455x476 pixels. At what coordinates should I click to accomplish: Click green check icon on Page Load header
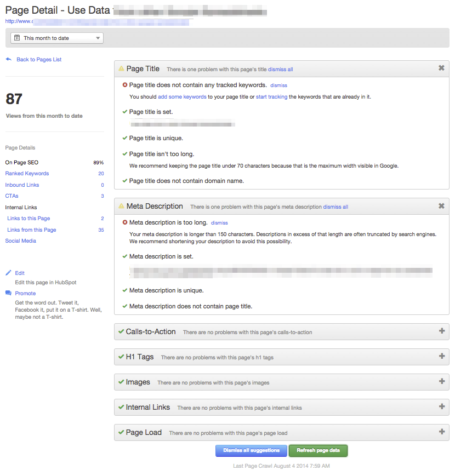click(121, 432)
